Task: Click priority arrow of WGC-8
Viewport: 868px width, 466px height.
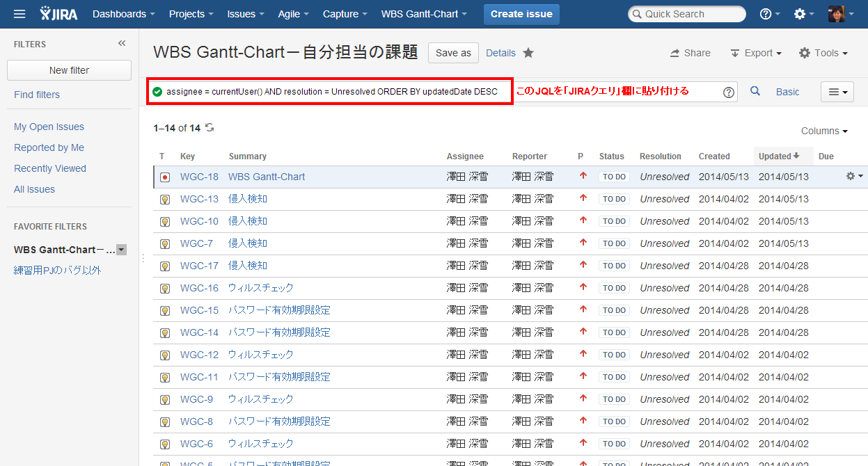Action: point(583,421)
